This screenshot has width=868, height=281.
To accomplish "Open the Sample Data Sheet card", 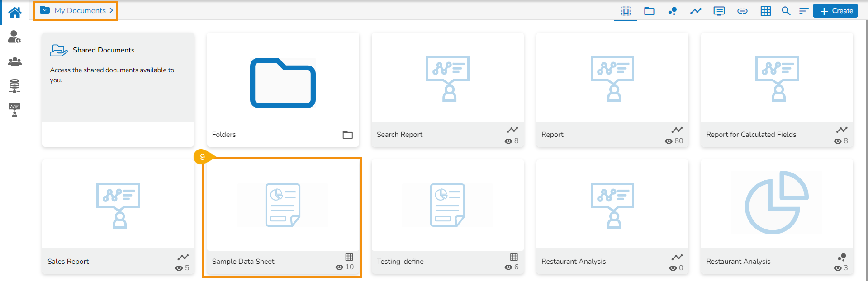I will [283, 217].
